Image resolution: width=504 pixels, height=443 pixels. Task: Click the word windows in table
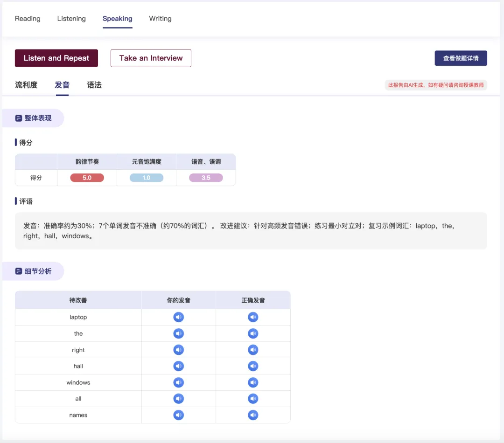point(78,382)
